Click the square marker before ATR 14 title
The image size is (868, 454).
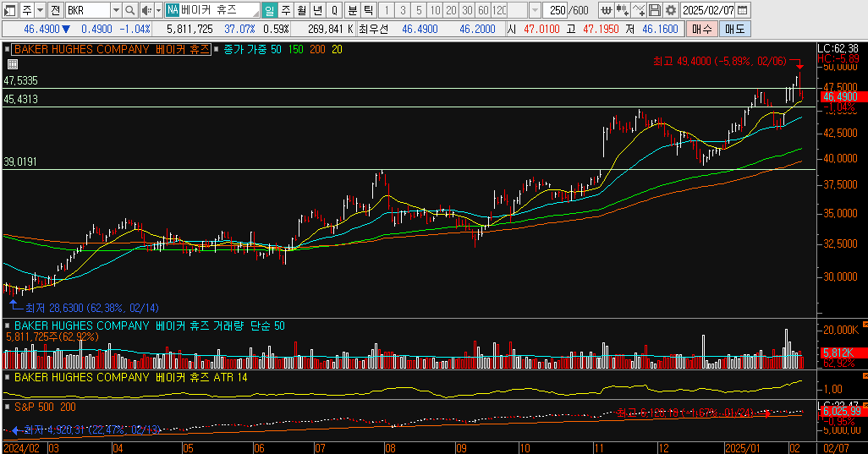tap(8, 378)
